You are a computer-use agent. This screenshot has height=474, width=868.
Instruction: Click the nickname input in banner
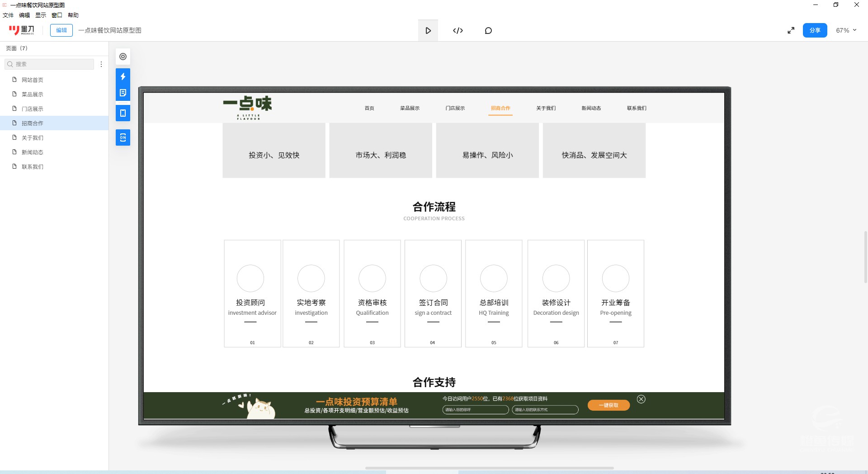[x=476, y=410]
